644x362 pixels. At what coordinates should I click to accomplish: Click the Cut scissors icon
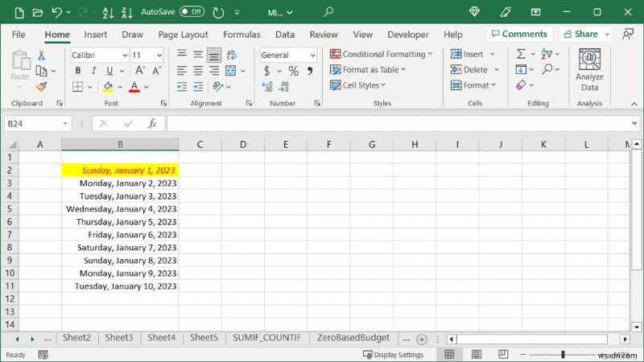[x=41, y=55]
